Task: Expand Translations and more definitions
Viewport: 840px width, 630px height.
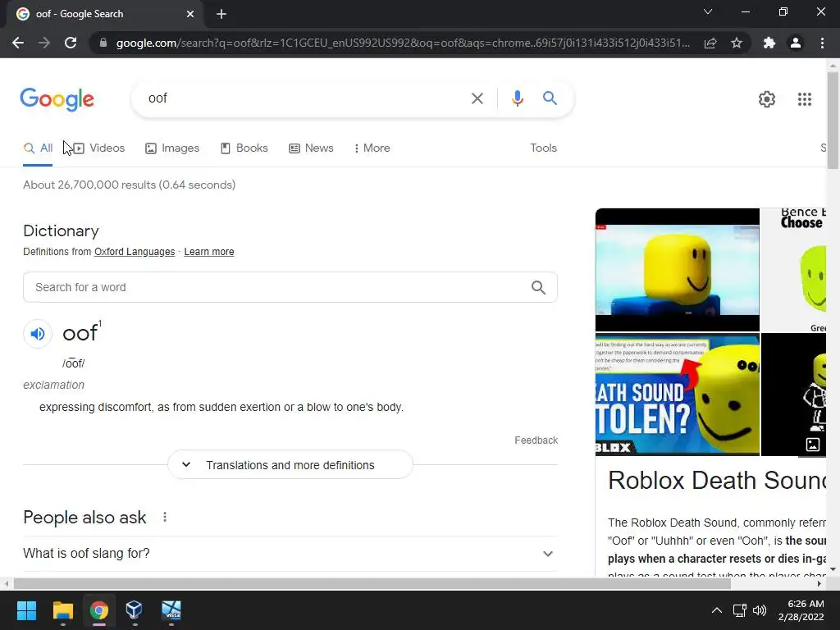Action: pos(290,465)
